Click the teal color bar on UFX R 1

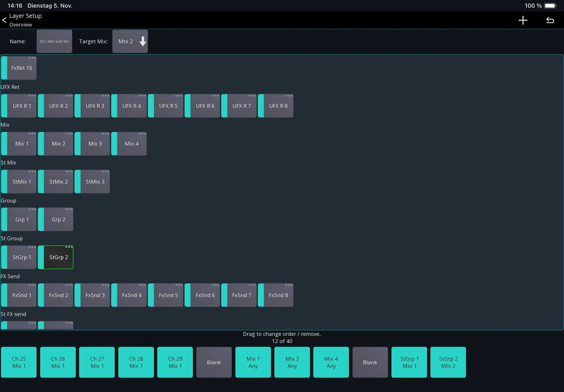tap(4, 106)
